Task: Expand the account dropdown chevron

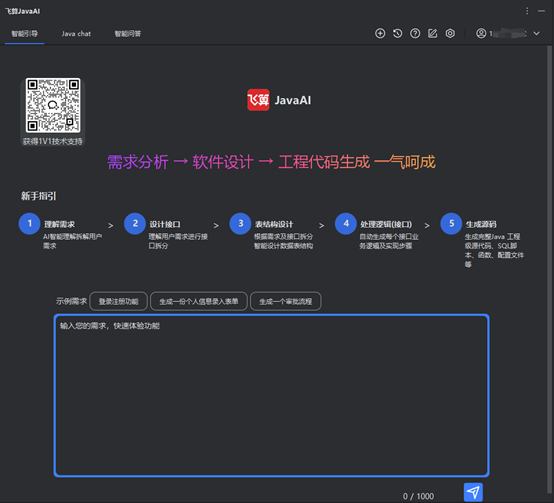Action: tap(536, 34)
